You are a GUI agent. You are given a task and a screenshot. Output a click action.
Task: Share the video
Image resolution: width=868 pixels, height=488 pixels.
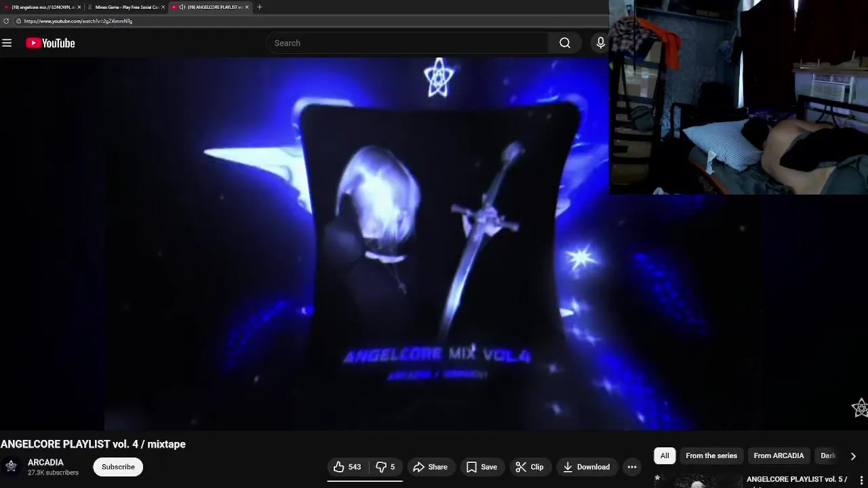coord(430,467)
